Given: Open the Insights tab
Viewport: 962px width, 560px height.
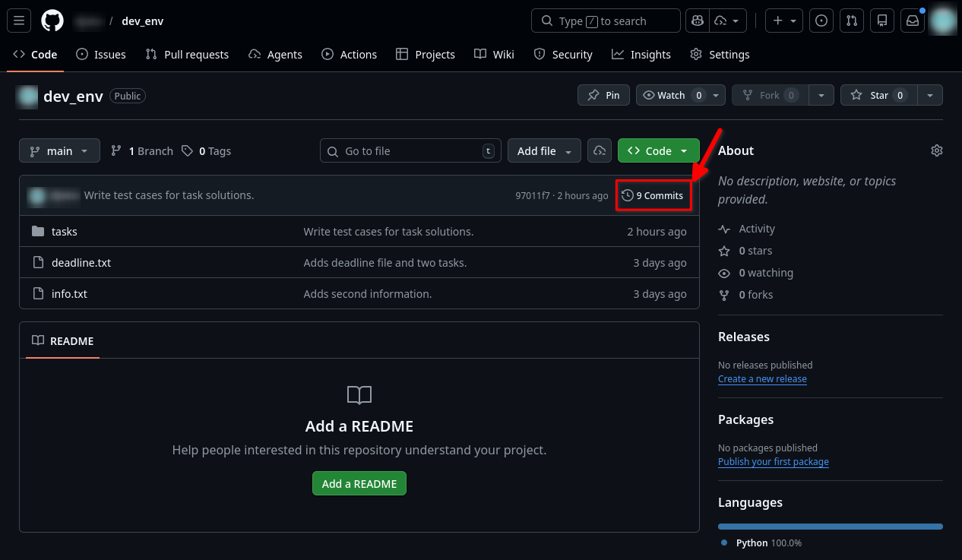Looking at the screenshot, I should pos(641,55).
